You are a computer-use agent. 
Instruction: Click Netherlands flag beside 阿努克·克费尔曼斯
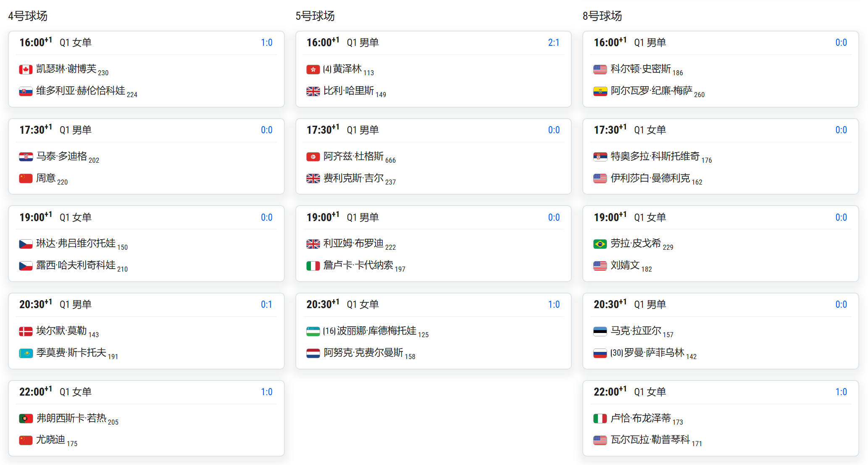(x=313, y=353)
